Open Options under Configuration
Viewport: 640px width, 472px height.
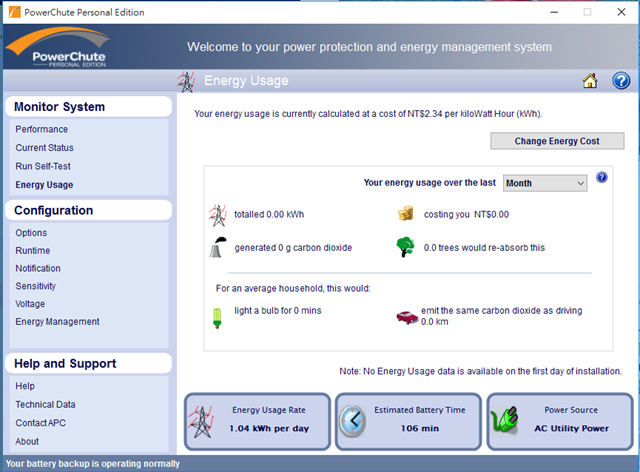31,233
